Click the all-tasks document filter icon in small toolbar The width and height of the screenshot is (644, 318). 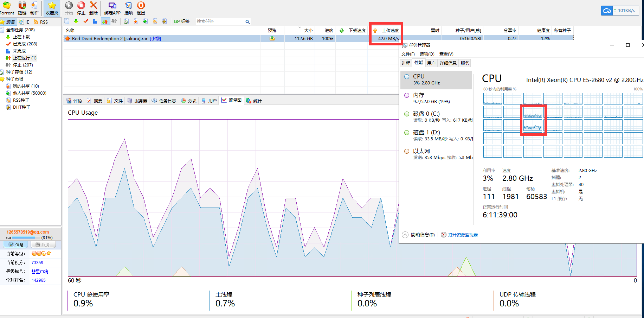67,21
